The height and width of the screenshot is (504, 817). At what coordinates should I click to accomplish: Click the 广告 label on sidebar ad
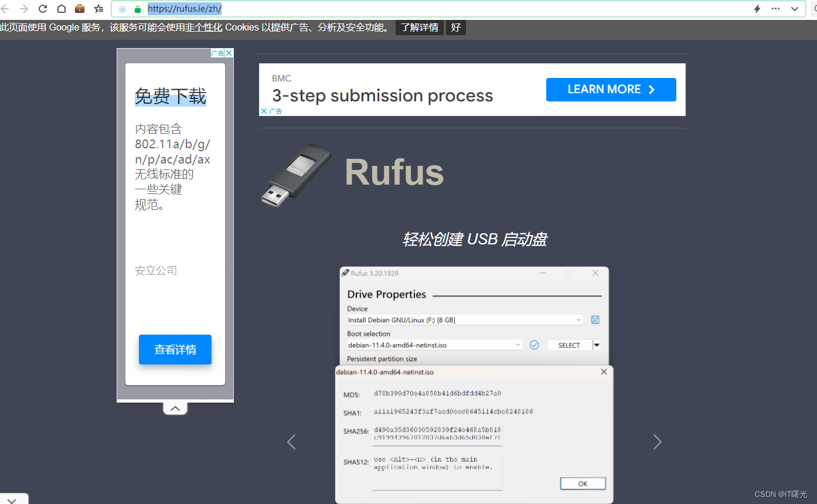pos(217,53)
